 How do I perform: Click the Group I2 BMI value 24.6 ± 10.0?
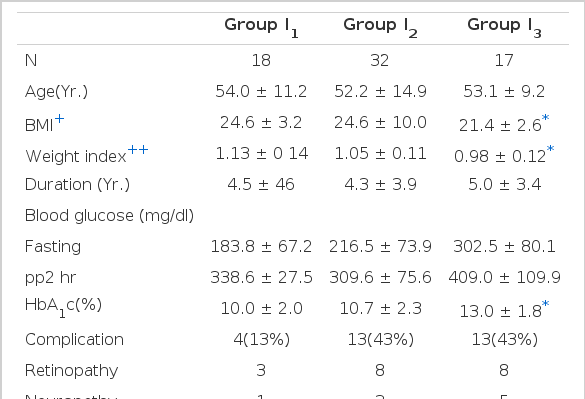tap(380, 122)
